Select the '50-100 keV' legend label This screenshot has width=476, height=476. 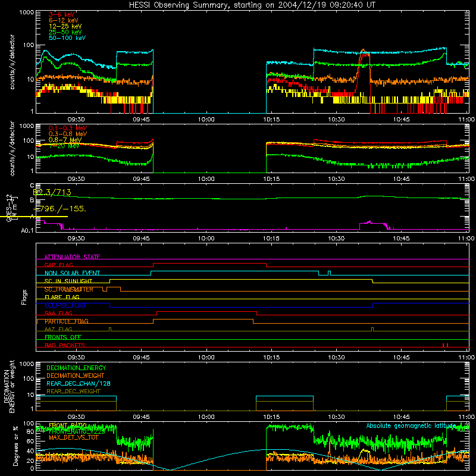click(x=67, y=38)
